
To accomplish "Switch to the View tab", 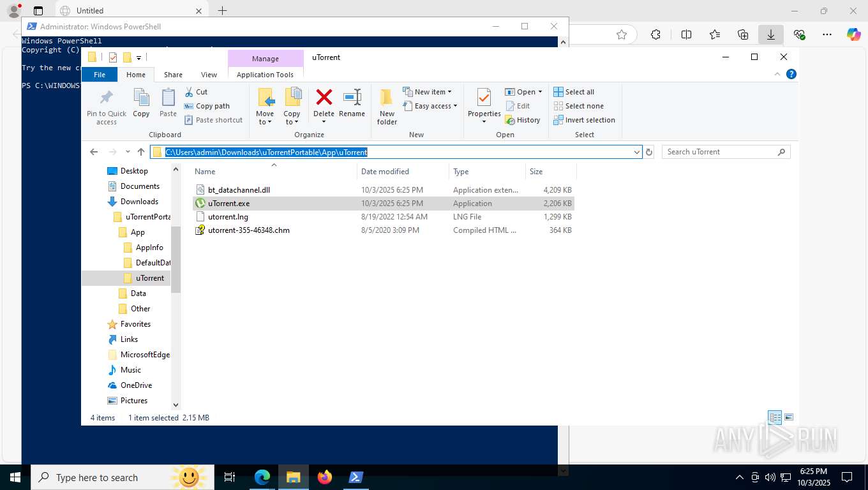I will pos(209,75).
